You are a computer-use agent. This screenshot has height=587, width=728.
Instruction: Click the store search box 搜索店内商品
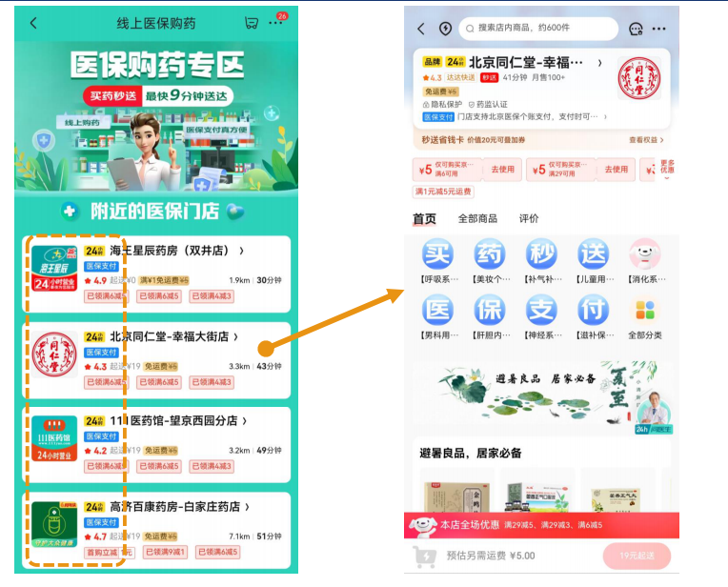(538, 29)
